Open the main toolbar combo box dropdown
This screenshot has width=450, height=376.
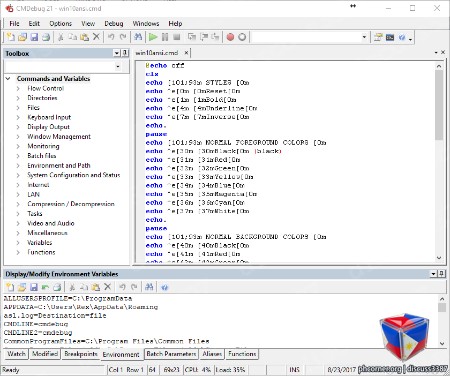[364, 37]
